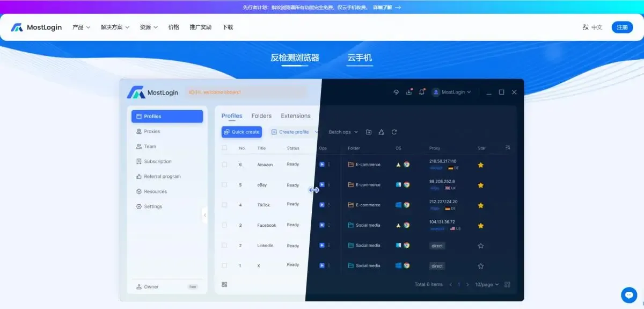Click the language translate icon
This screenshot has height=309, width=644.
click(x=586, y=27)
